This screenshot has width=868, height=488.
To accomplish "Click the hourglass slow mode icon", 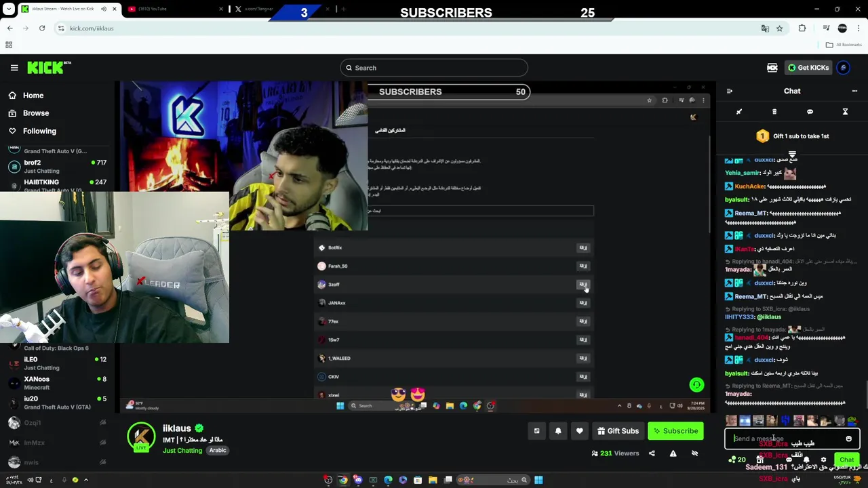I will 845,112.
